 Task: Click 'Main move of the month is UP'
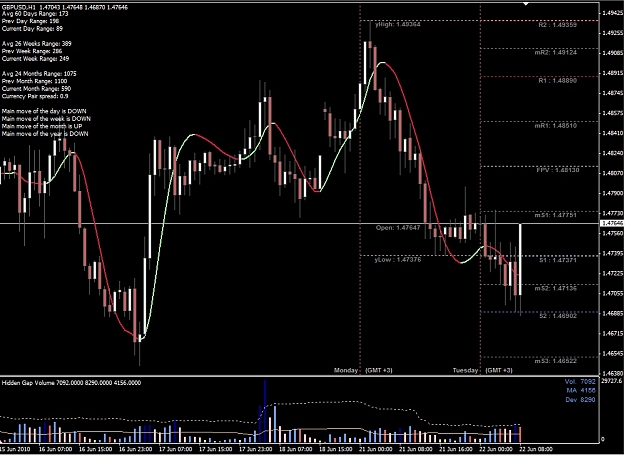tap(42, 126)
